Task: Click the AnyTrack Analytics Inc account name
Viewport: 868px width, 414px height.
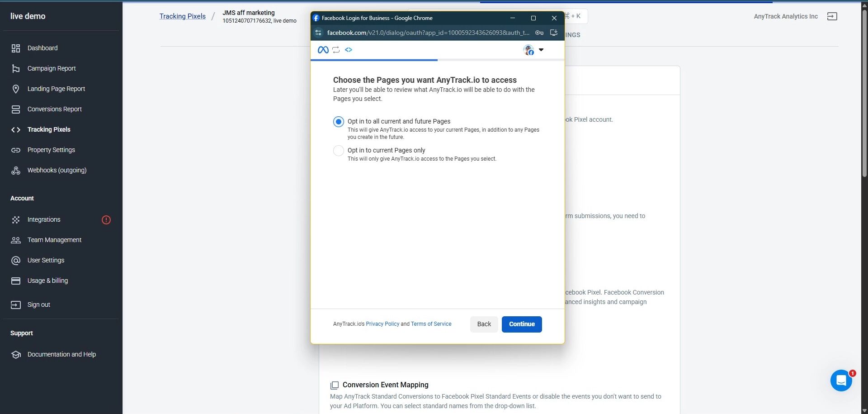Action: coord(786,16)
